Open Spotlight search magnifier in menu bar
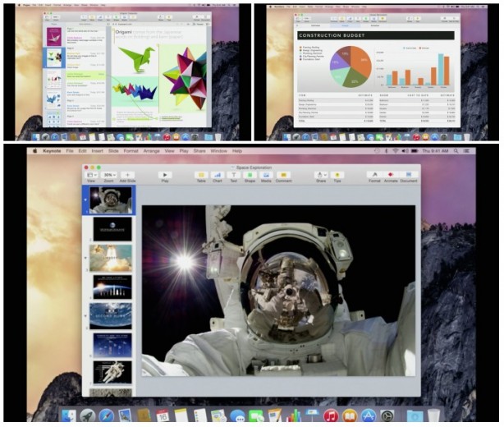504x427 pixels. 456,151
